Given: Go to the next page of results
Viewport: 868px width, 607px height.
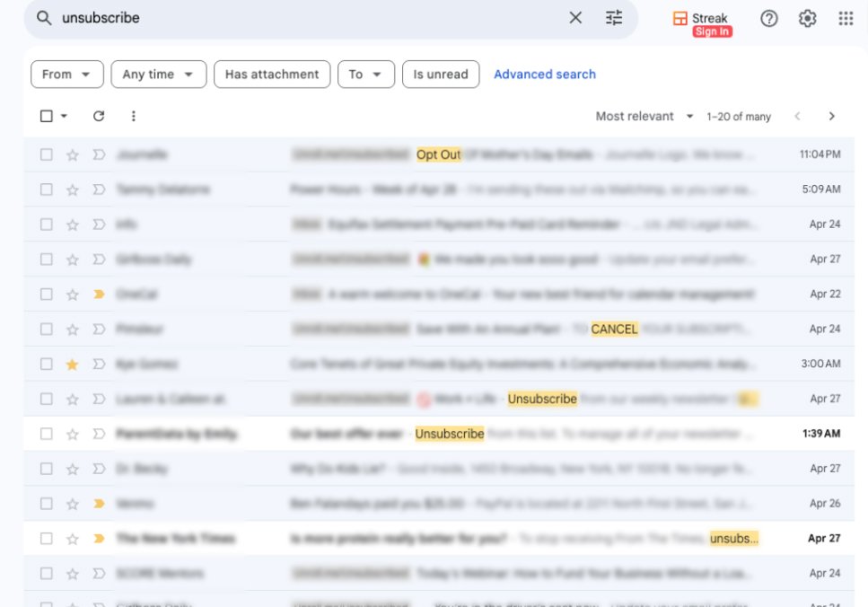Looking at the screenshot, I should (x=831, y=116).
